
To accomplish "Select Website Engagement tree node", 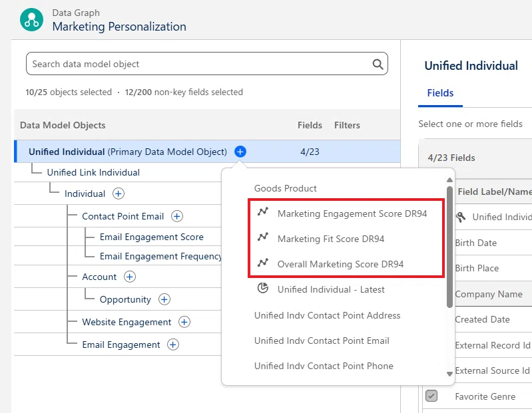I will (127, 322).
